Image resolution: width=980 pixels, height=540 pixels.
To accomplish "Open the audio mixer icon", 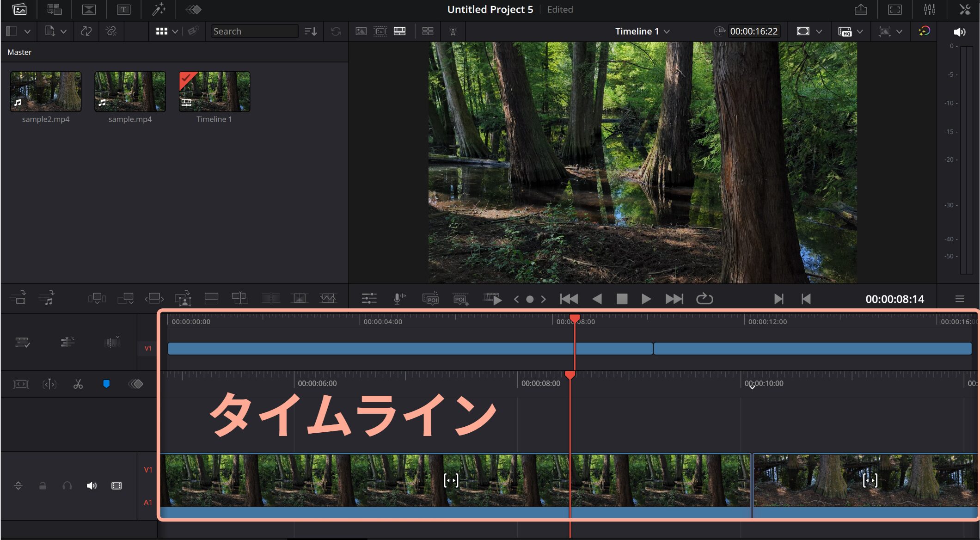I will click(x=929, y=9).
